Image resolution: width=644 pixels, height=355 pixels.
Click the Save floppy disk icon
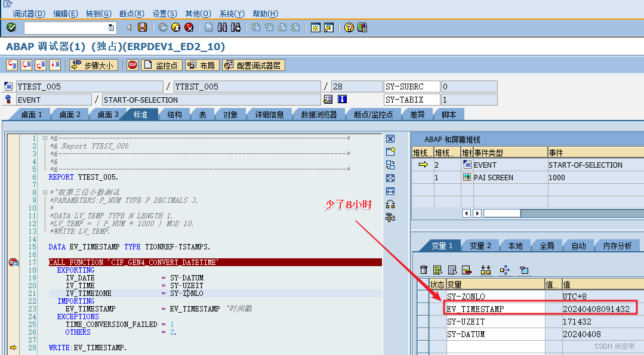coord(142,27)
